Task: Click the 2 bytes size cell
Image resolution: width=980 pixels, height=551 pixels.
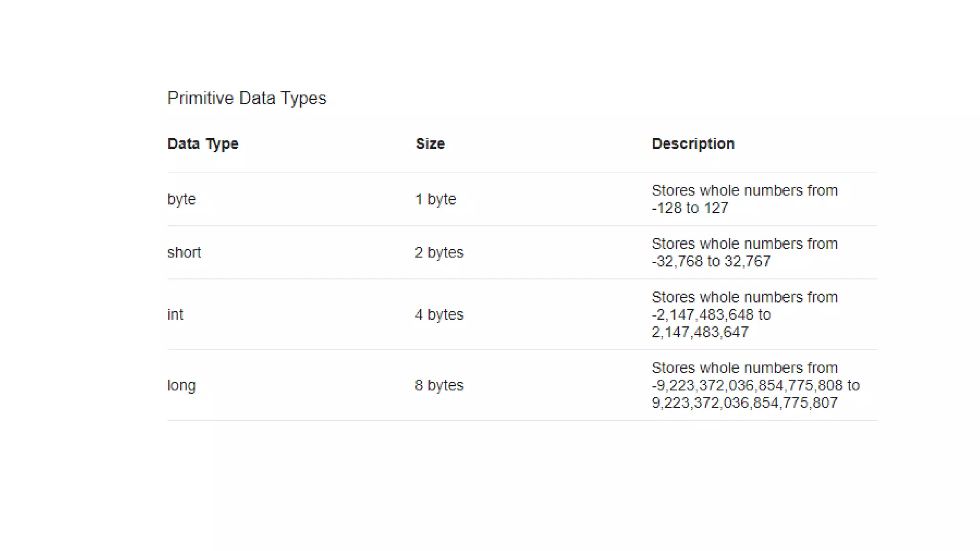Action: click(x=439, y=253)
